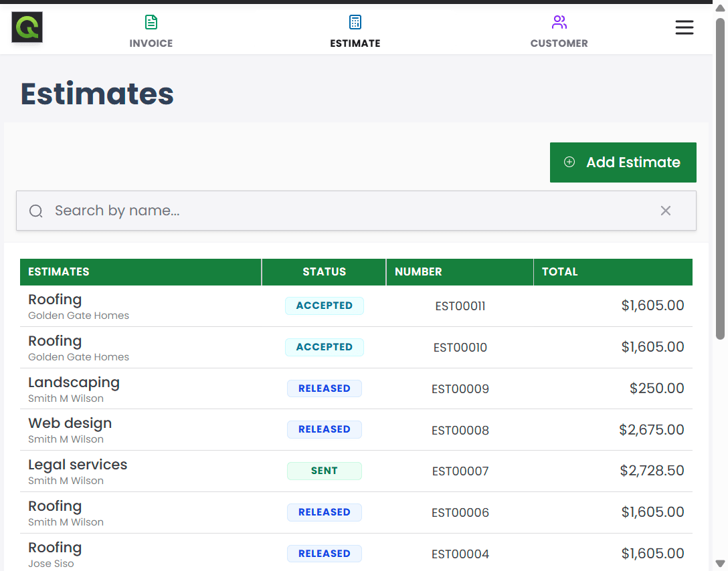This screenshot has width=728, height=571.
Task: Click SENT badge for Legal services
Action: [324, 471]
